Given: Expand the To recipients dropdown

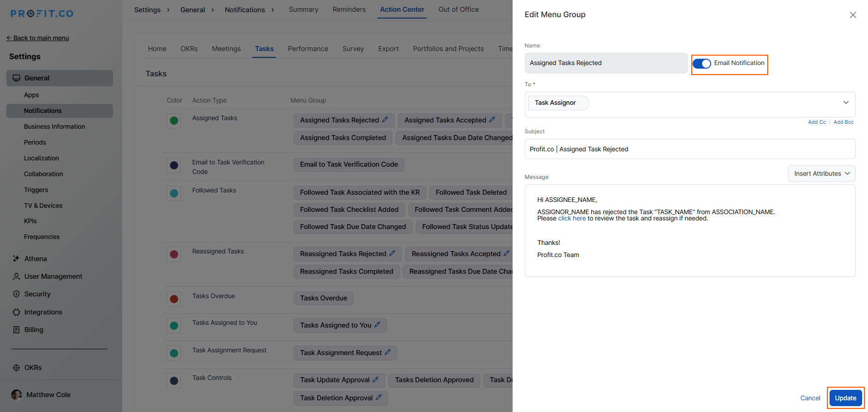Looking at the screenshot, I should point(845,103).
